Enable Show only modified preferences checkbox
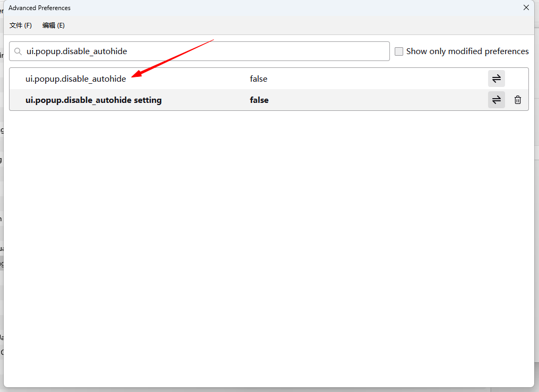This screenshot has height=392, width=539. (x=399, y=51)
